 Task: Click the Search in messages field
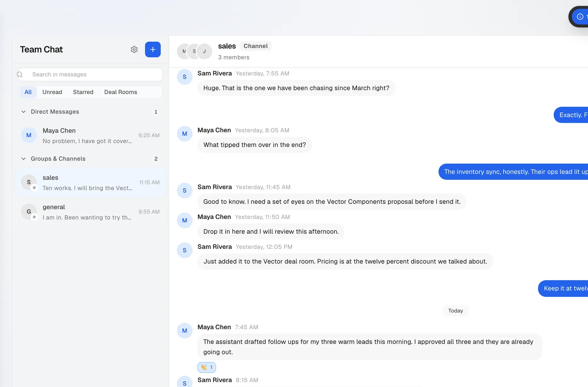(x=90, y=75)
